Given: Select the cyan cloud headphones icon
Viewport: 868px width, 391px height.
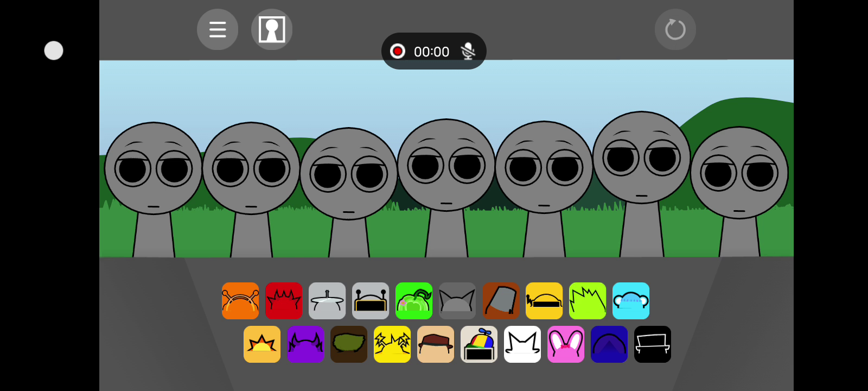Looking at the screenshot, I should coord(631,301).
